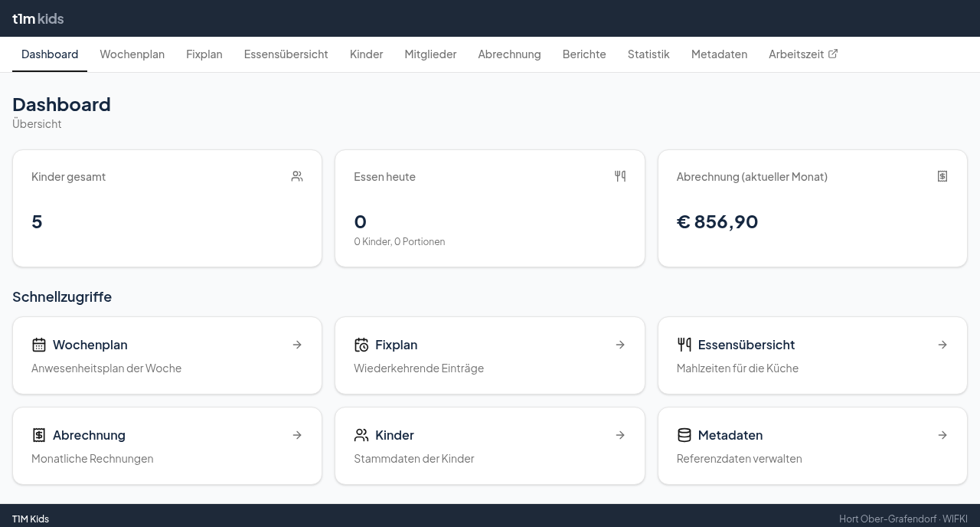Open the Abrechnung navigation tab

pos(509,54)
